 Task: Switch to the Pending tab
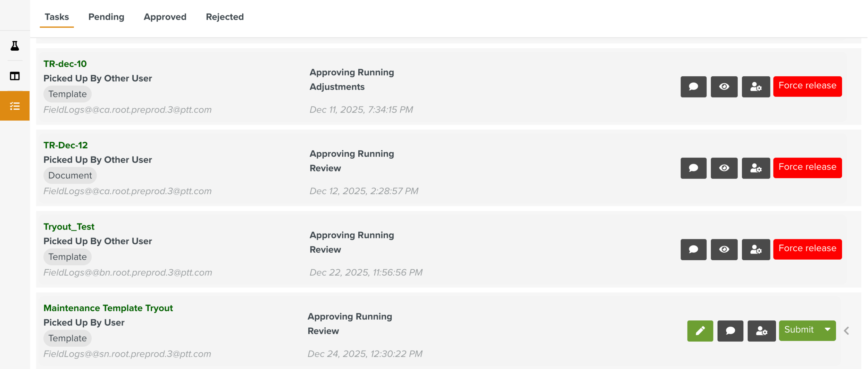tap(106, 17)
